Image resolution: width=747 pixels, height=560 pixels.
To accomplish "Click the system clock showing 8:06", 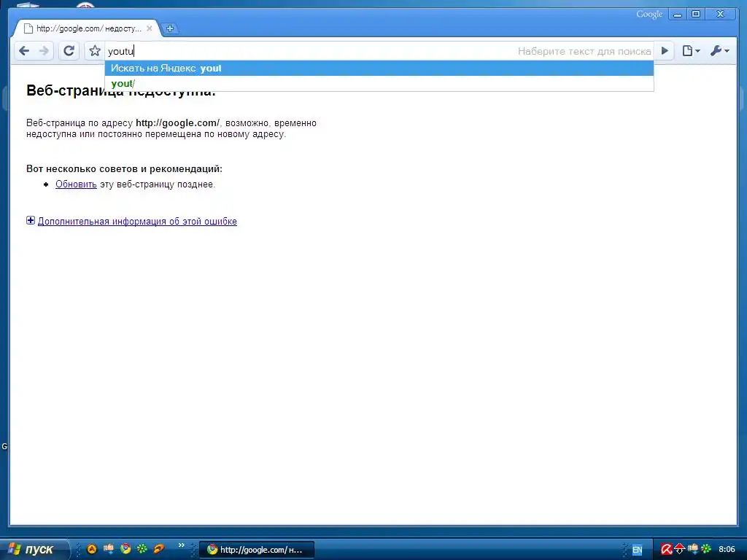I will [x=727, y=550].
